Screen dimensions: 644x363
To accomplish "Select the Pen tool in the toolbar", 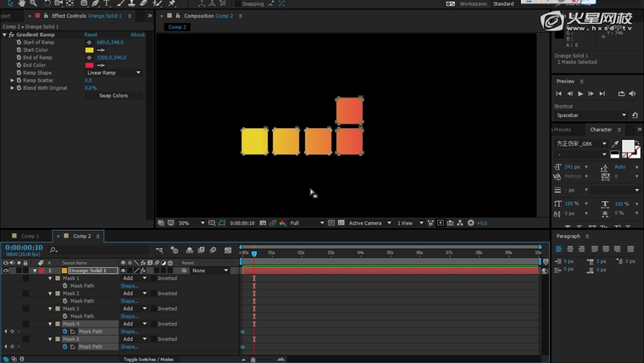I will pos(94,3).
